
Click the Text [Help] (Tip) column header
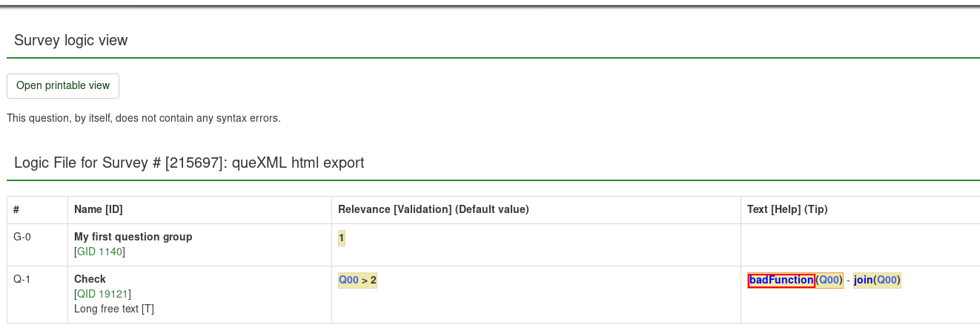coord(787,210)
